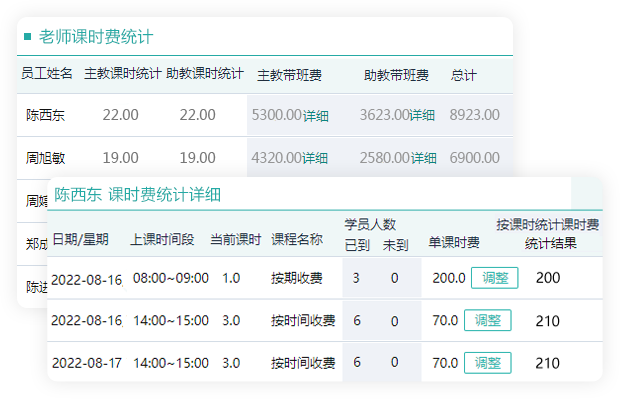Click the statistics result 200

[548, 278]
